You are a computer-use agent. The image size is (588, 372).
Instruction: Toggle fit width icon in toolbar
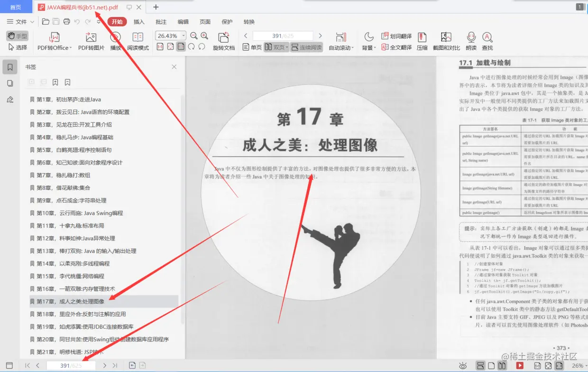click(181, 46)
